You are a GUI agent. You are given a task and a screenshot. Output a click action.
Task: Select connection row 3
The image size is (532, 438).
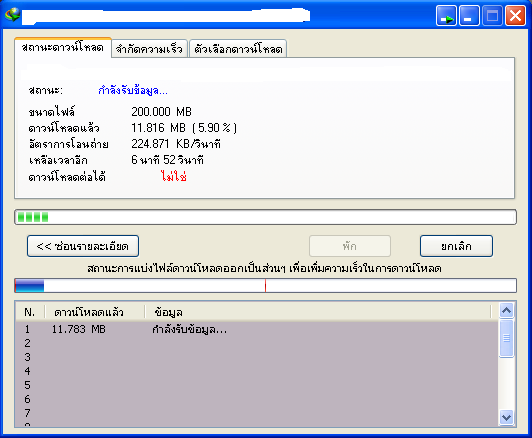[256, 357]
